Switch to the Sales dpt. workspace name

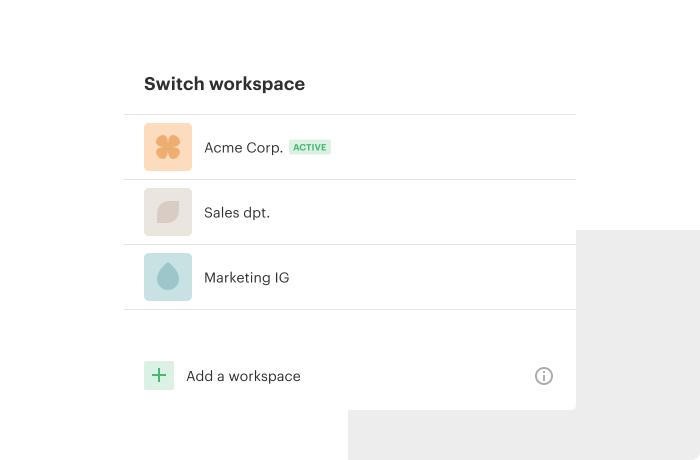pos(237,213)
